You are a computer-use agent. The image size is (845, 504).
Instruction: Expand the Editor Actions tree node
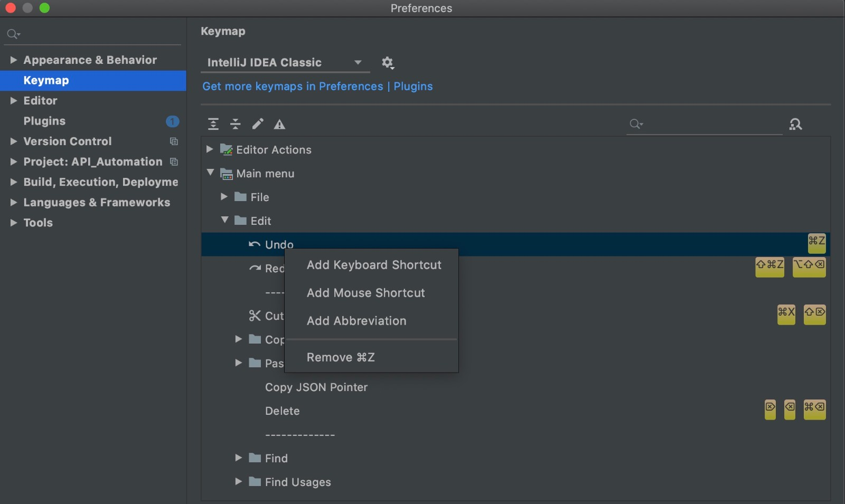[210, 149]
